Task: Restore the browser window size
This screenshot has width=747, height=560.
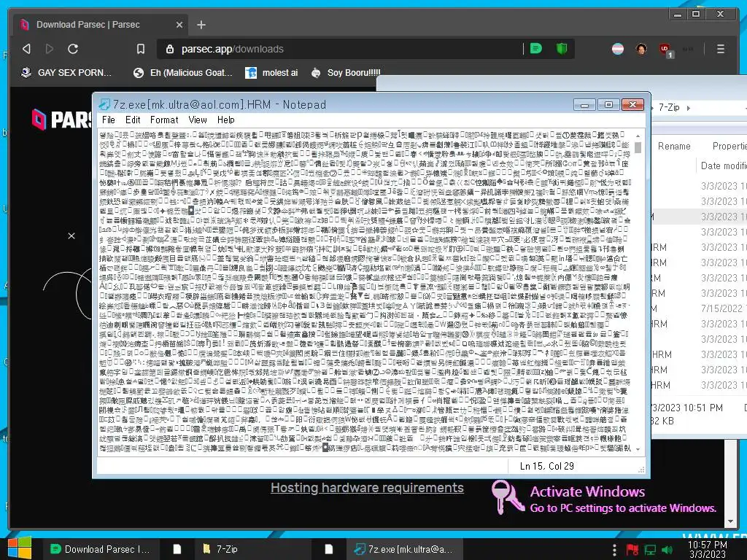Action: pyautogui.click(x=696, y=15)
